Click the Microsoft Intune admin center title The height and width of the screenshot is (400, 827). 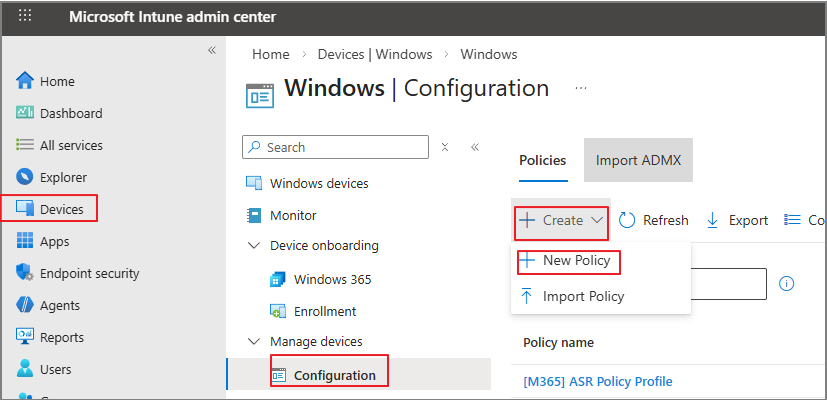pyautogui.click(x=172, y=17)
